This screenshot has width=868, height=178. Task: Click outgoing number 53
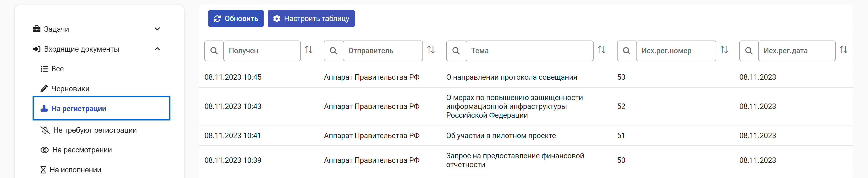click(x=621, y=77)
